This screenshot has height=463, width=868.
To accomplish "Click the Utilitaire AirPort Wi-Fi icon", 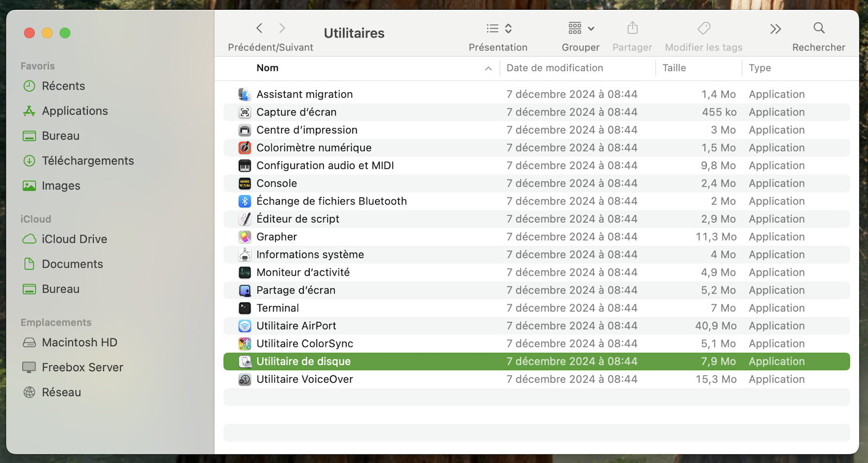I will click(245, 326).
